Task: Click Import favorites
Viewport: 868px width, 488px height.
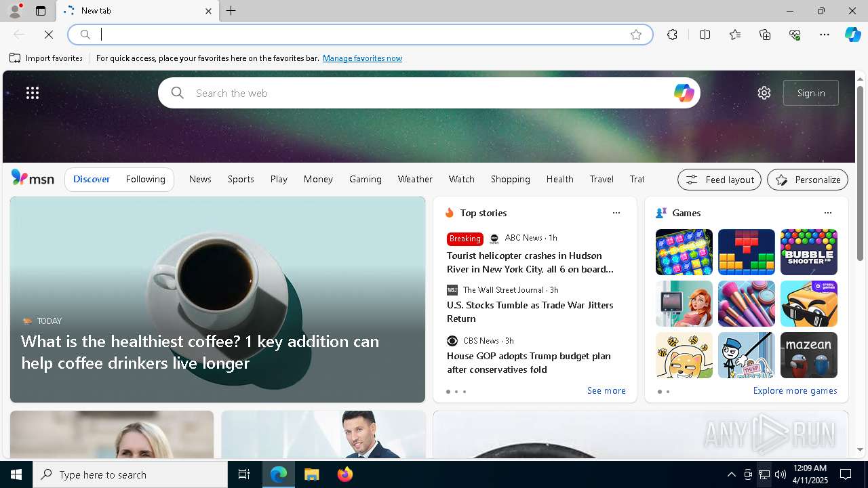Action: [46, 58]
